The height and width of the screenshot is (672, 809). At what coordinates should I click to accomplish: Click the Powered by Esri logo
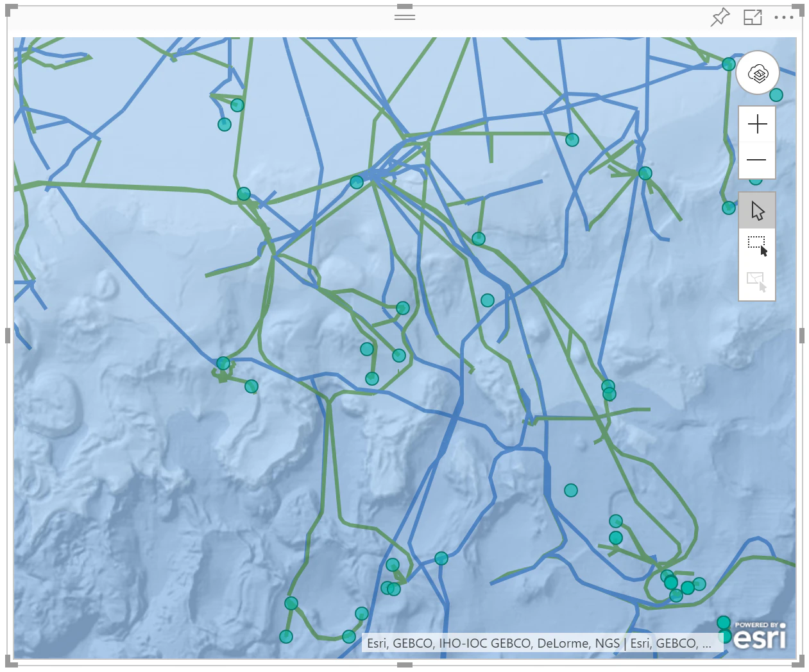click(x=760, y=635)
